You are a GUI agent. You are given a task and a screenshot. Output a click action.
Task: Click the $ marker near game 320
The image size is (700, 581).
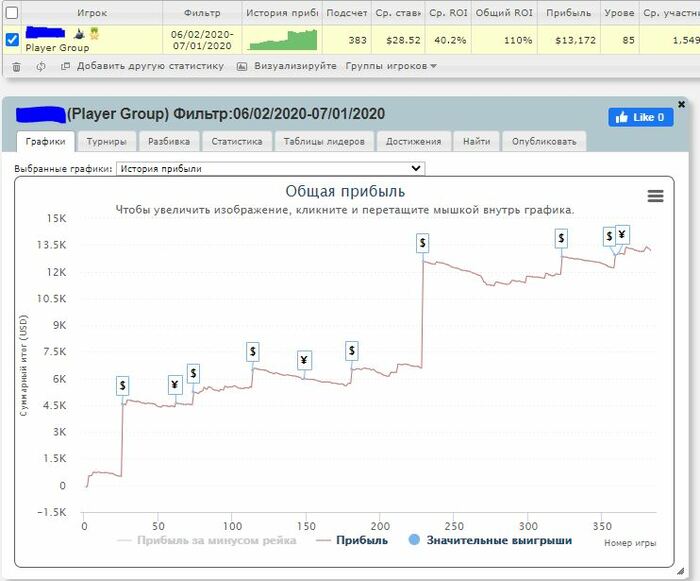(x=561, y=238)
